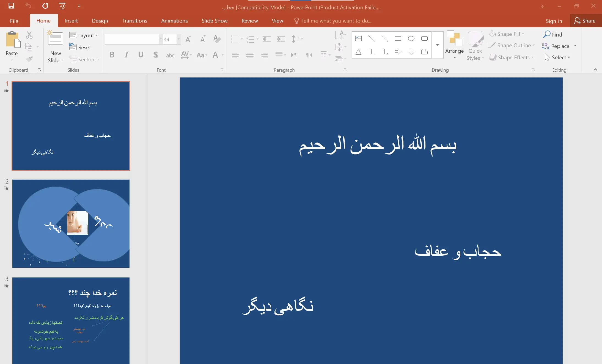
Task: Click the Undo arrow icon
Action: [28, 6]
